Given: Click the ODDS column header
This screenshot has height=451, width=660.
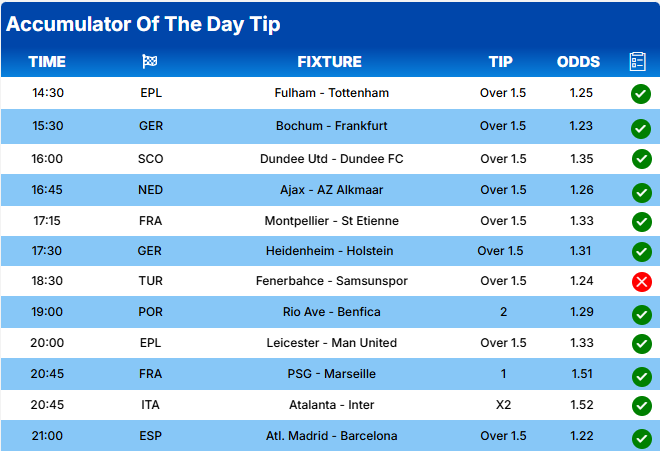Looking at the screenshot, I should (x=578, y=62).
